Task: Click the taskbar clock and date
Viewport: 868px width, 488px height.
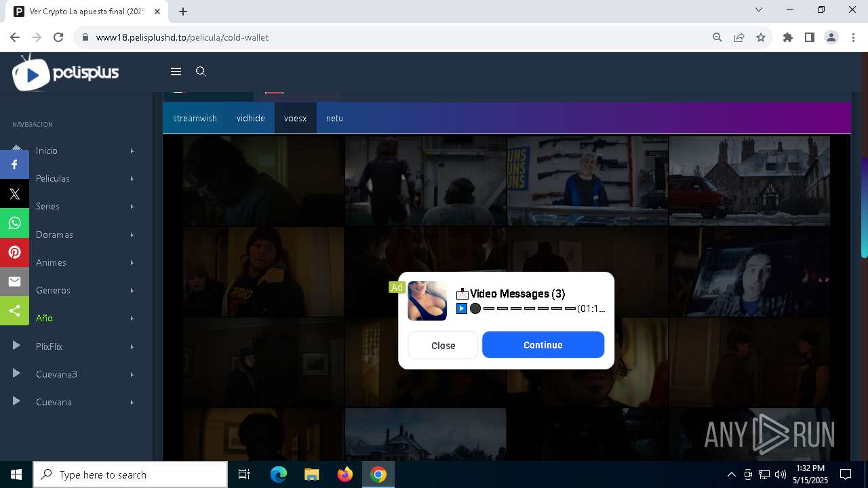Action: [810, 474]
